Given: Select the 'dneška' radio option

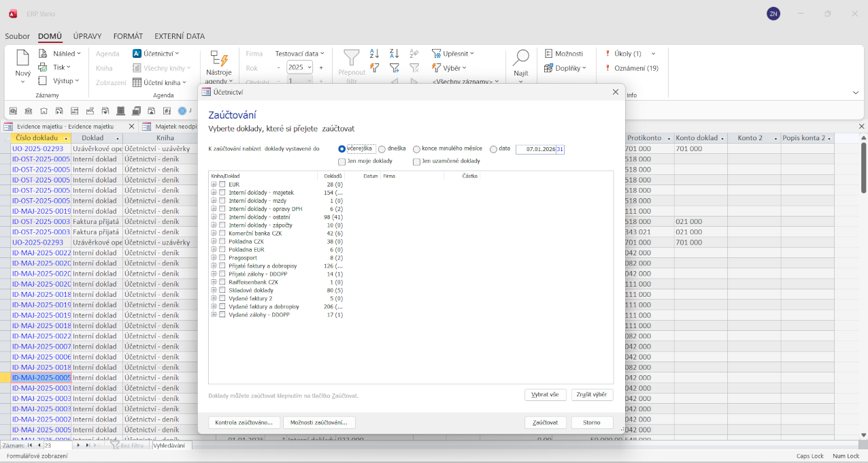Looking at the screenshot, I should click(382, 149).
